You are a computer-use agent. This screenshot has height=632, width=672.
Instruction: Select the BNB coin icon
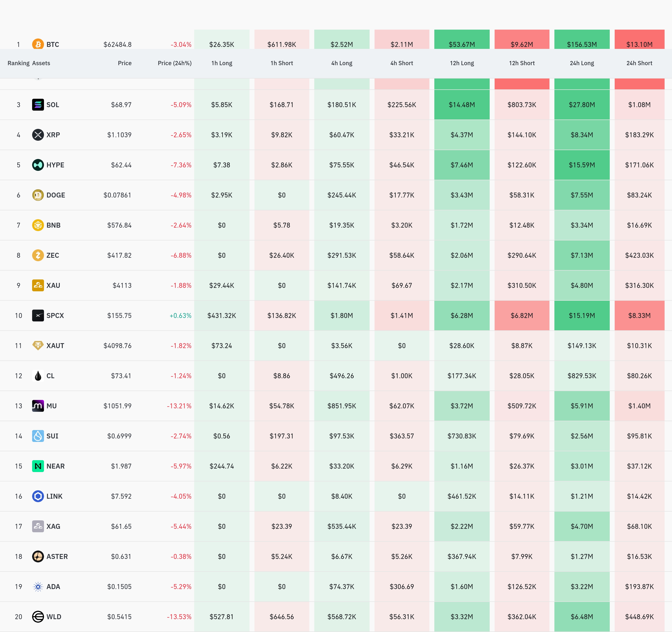tap(38, 225)
